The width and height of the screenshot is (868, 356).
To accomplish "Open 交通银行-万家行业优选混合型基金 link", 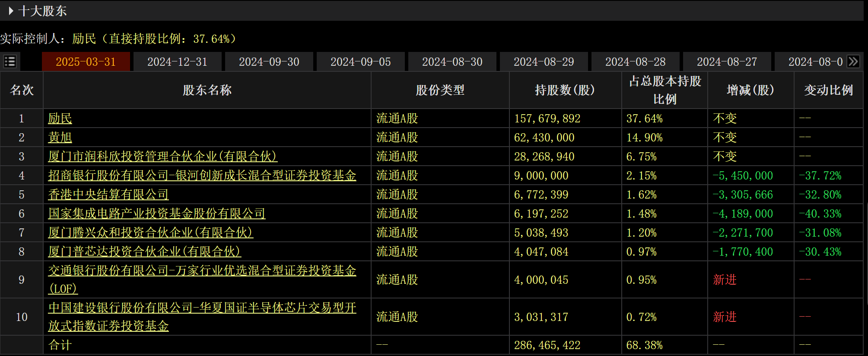I will (202, 279).
